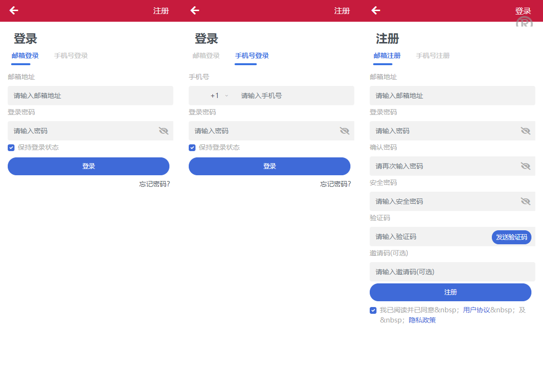This screenshot has height=392, width=543.
Task: Toggle visibility of 确认密码 confirm password field
Action: click(526, 166)
